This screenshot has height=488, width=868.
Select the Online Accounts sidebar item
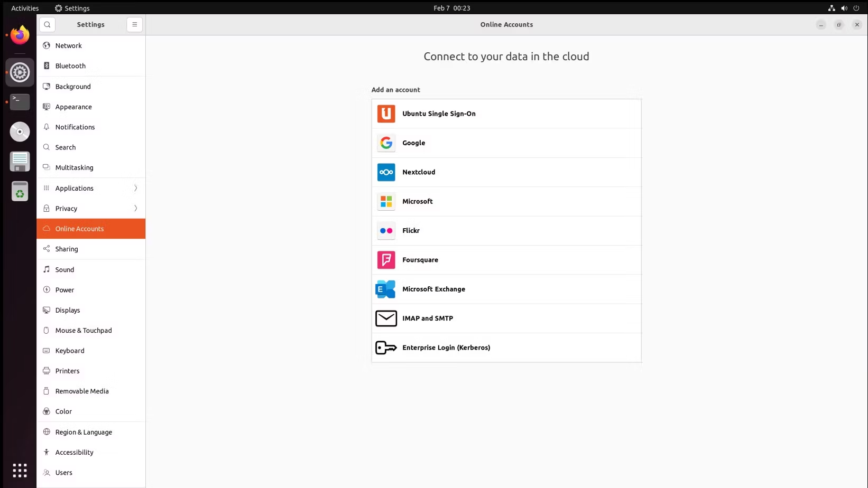[x=91, y=229]
